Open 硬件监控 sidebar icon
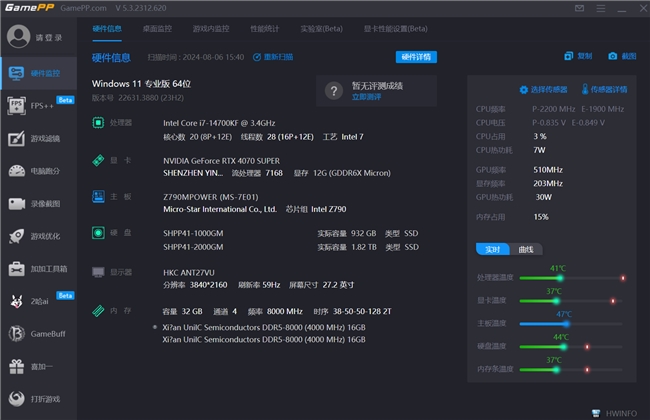Screen dimensions: 650x420 [x=16, y=73]
